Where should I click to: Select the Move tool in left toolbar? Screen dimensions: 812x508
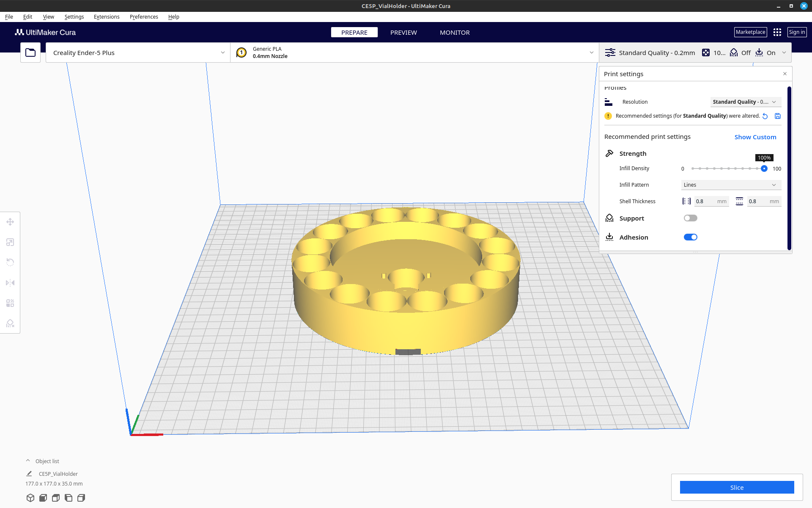pos(10,222)
